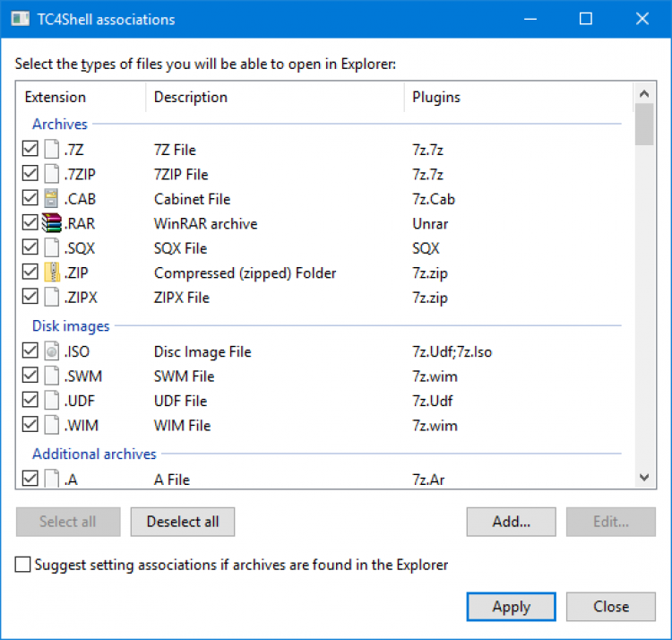Click the list's scroll down arrow

point(642,479)
